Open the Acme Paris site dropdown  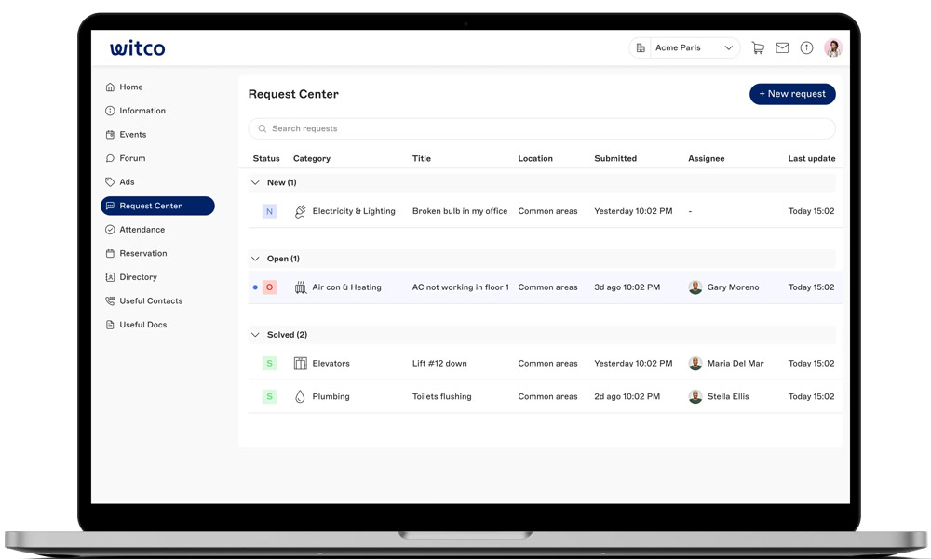(685, 48)
